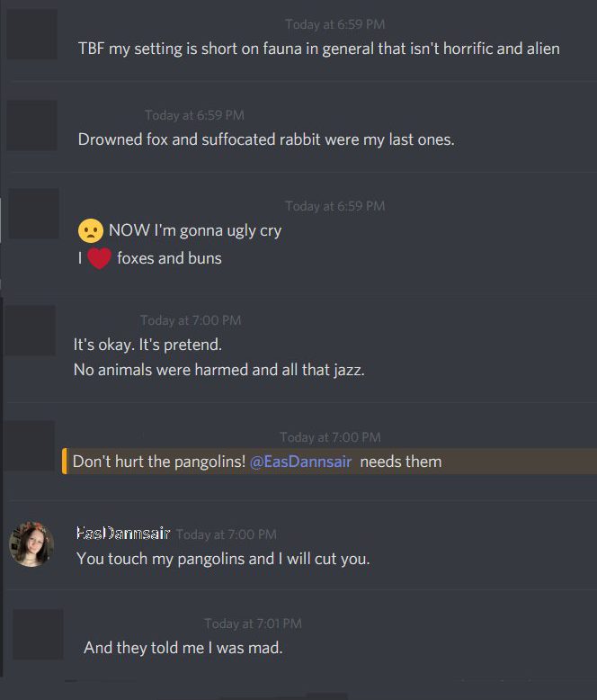Click the 'And they told me I was mad.' message

[x=183, y=648]
